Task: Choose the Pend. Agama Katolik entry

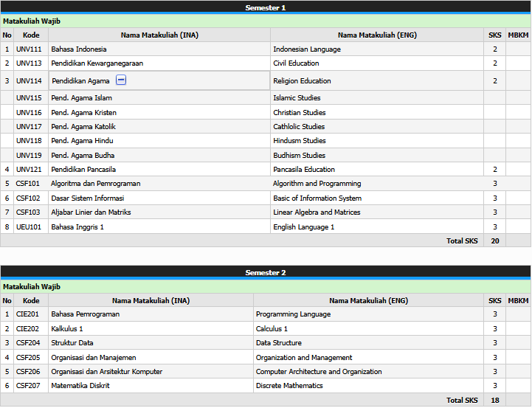Action: [83, 127]
